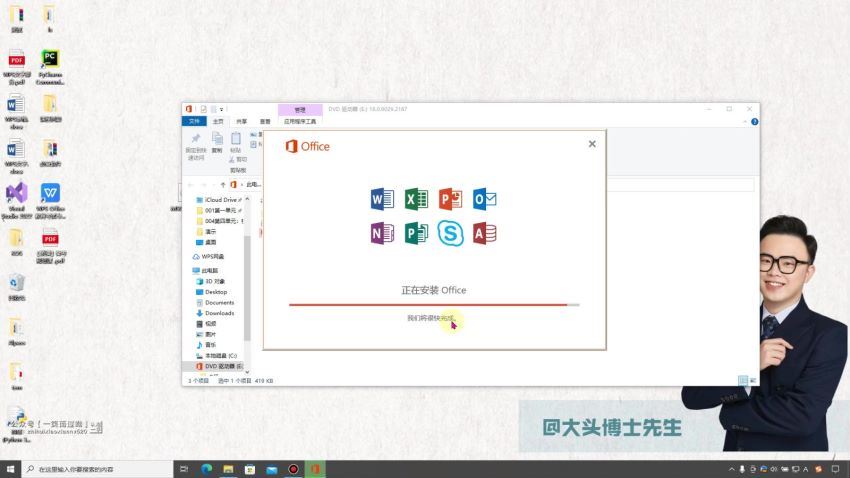
Task: Select 本地磁盘 (C:) in navigation pane
Action: [x=216, y=356]
